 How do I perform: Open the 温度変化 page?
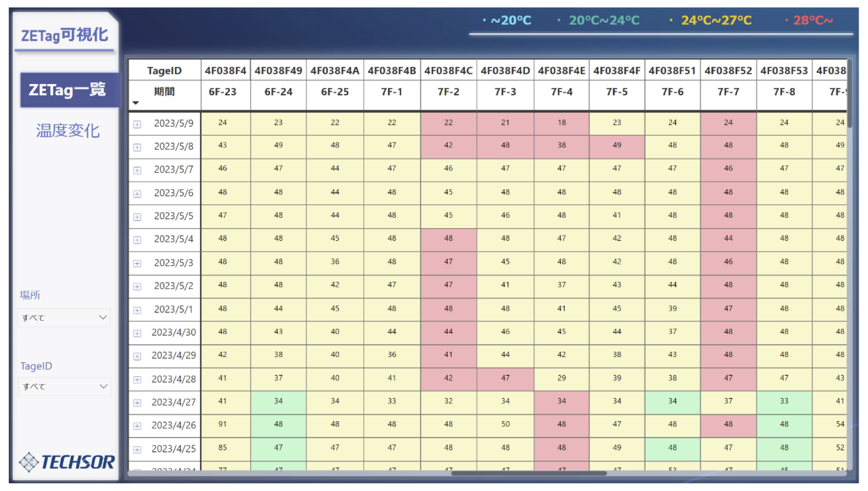[x=68, y=131]
